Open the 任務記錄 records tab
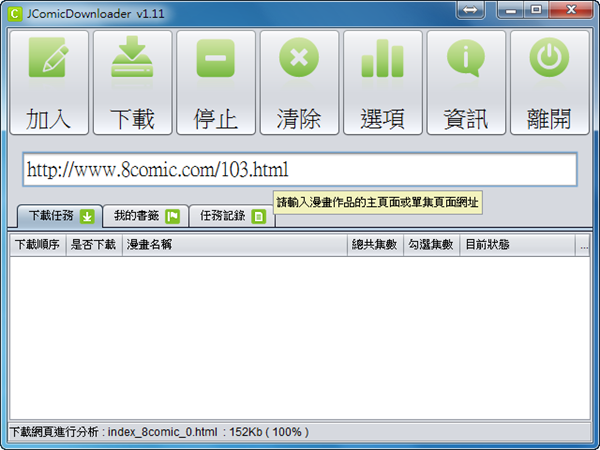Image resolution: width=600 pixels, height=450 pixels. tap(232, 216)
